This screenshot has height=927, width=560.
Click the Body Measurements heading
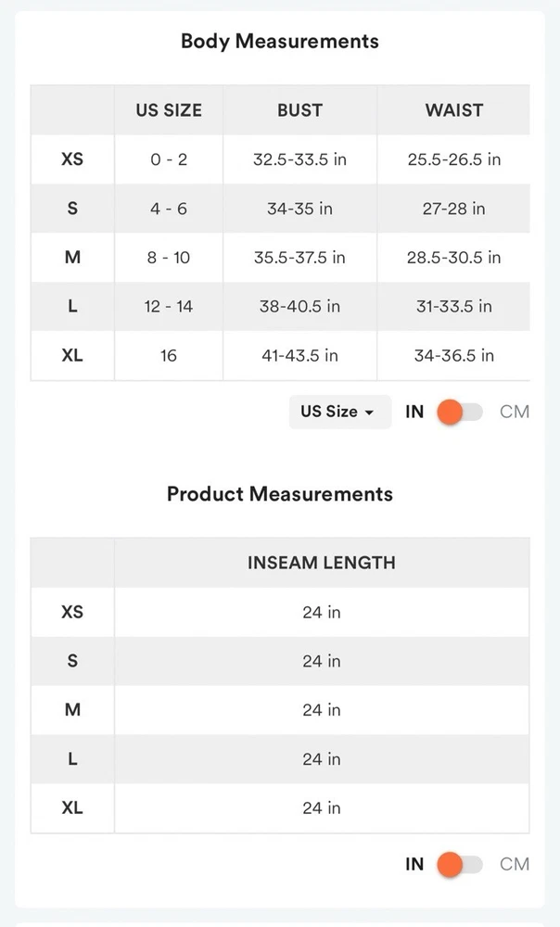[279, 42]
